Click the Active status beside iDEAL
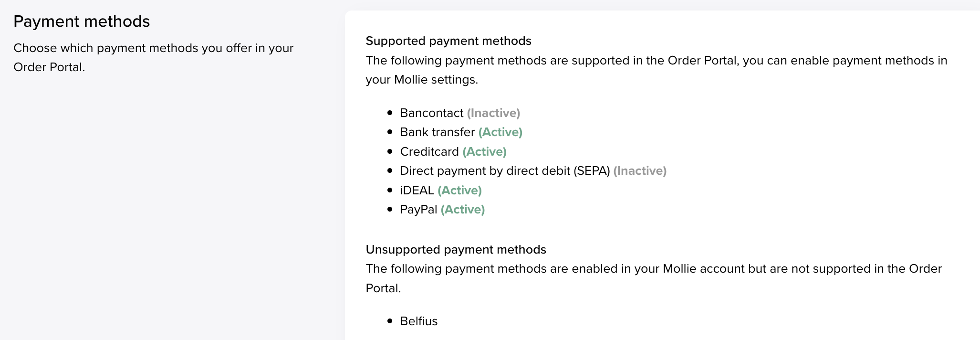Image resolution: width=980 pixels, height=340 pixels. point(459,191)
